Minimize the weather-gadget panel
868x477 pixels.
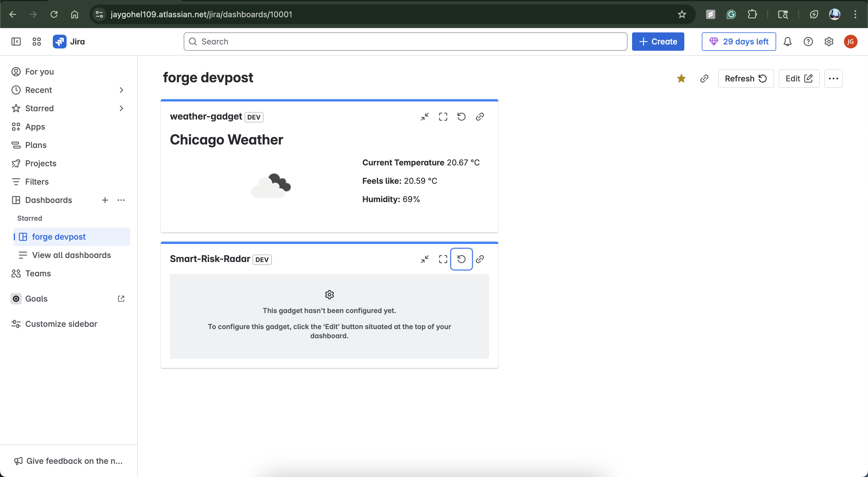(x=425, y=117)
